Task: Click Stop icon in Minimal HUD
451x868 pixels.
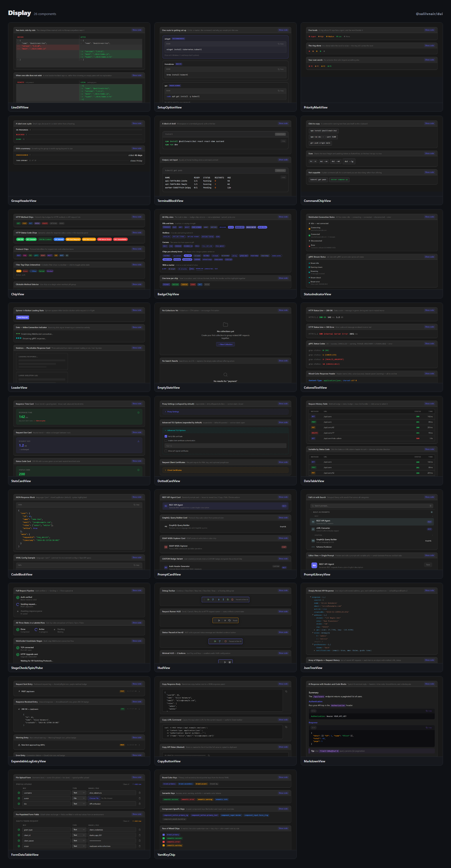Action: 230,662
